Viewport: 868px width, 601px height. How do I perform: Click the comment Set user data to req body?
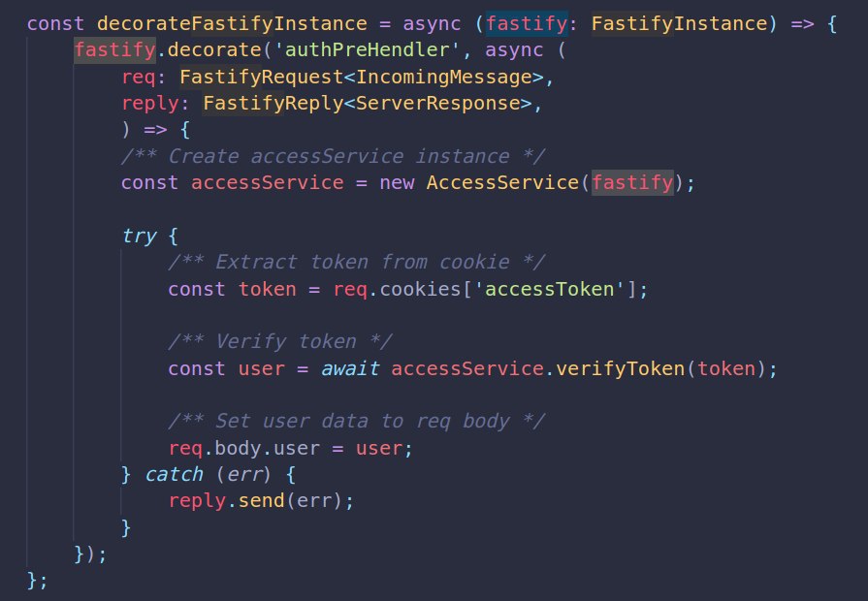pos(357,421)
